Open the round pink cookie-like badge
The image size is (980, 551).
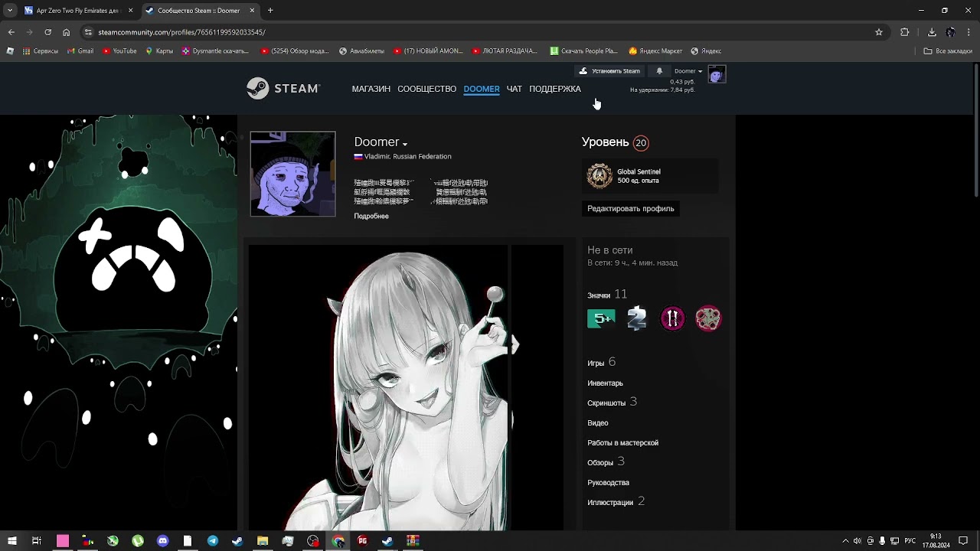coord(708,318)
